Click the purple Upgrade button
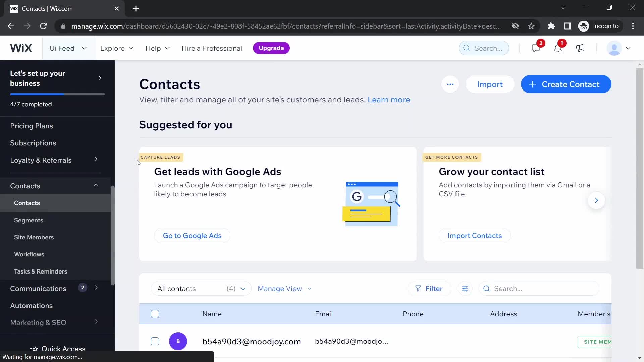Viewport: 644px width, 362px height. 271,48
